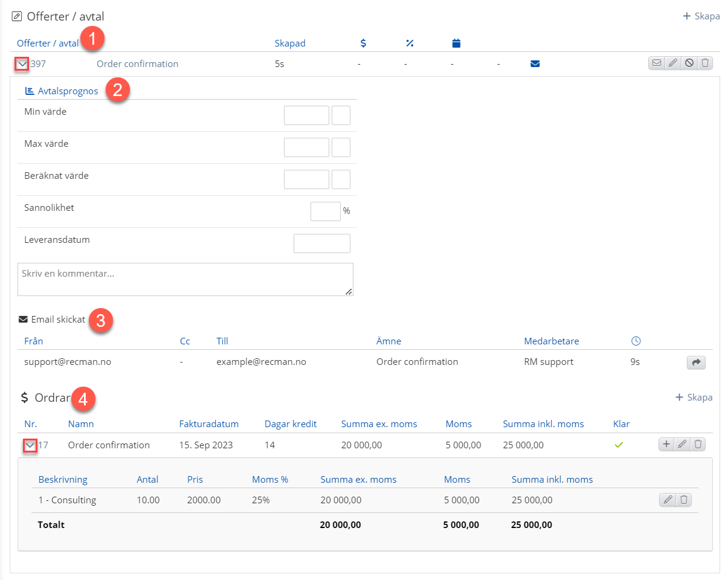Edit the Consulting line with pencil icon
The height and width of the screenshot is (580, 728).
point(668,500)
